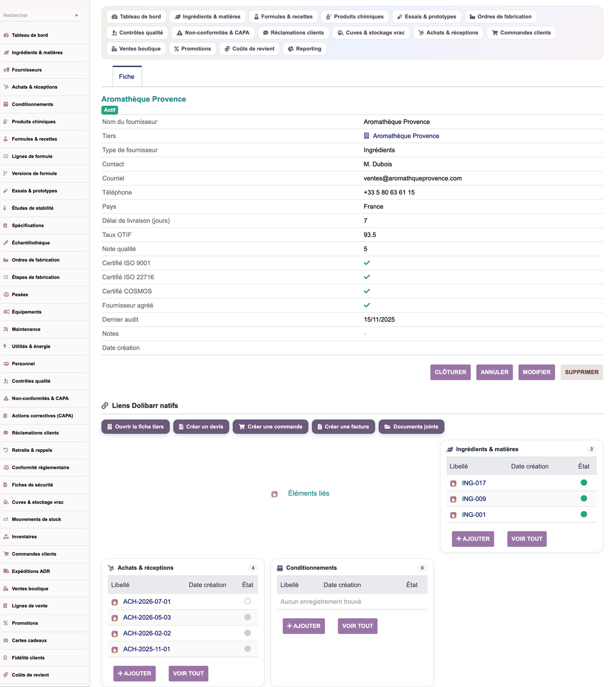Open Réclamations clients in top navigation
The height and width of the screenshot is (687, 616).
tap(294, 32)
